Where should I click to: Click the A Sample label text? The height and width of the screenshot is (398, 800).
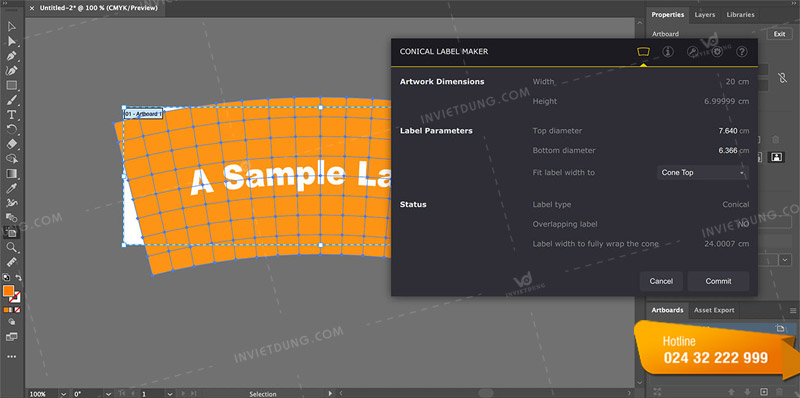click(x=291, y=177)
